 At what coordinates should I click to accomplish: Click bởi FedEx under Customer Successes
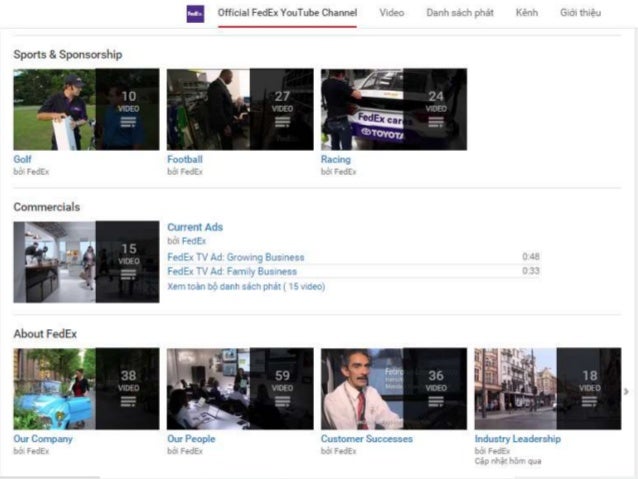[x=339, y=451]
